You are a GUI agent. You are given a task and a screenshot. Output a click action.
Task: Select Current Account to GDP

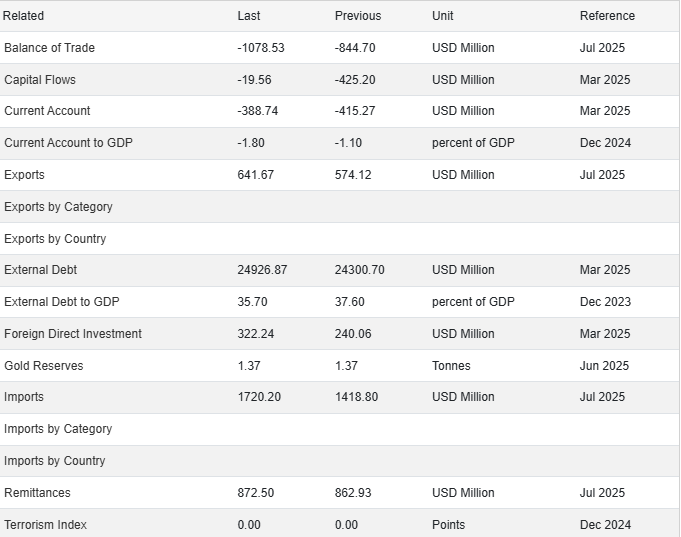68,143
